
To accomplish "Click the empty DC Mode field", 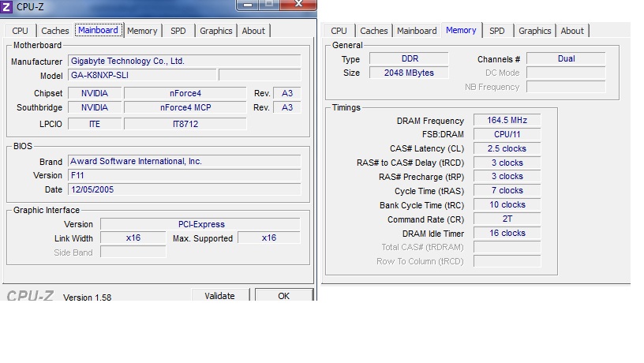I will pos(566,73).
